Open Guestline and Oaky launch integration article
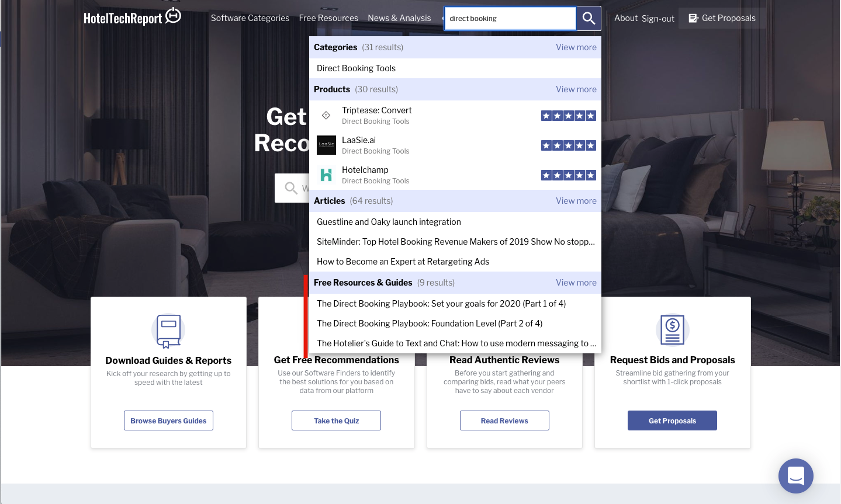 click(x=455, y=222)
